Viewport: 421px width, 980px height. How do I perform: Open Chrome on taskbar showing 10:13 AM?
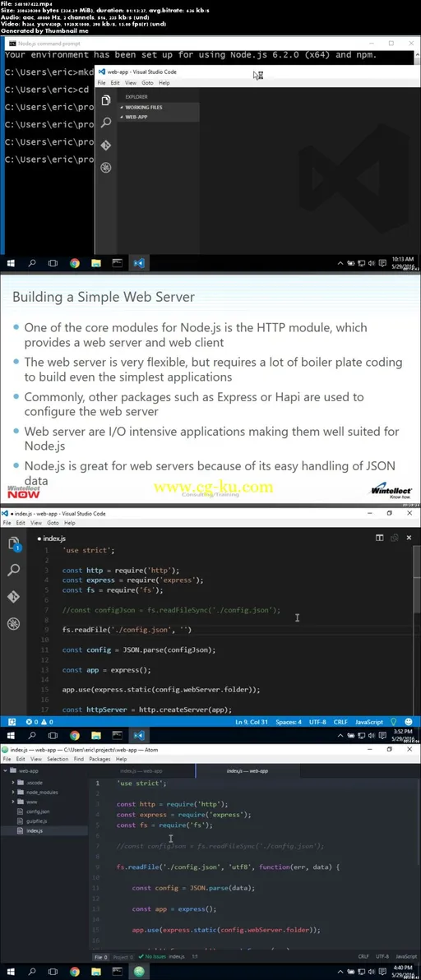point(74,263)
